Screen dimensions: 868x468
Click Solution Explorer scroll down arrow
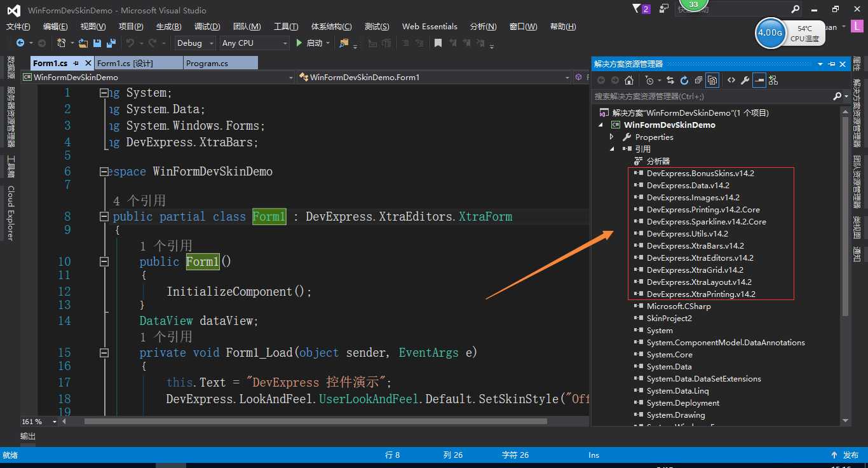tap(845, 420)
